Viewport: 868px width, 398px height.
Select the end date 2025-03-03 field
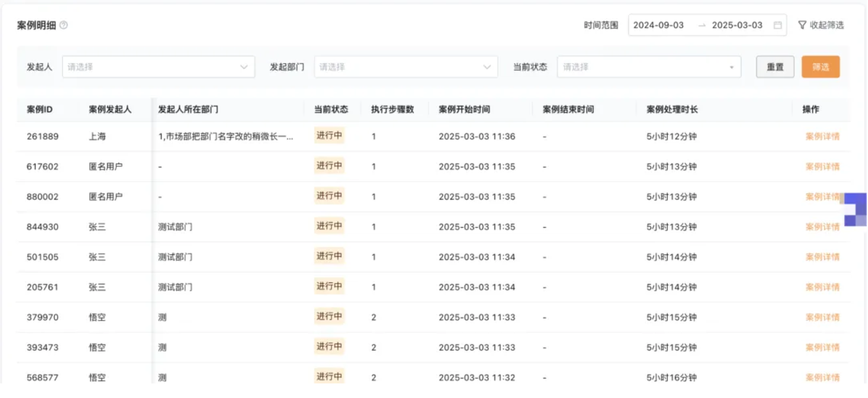737,25
